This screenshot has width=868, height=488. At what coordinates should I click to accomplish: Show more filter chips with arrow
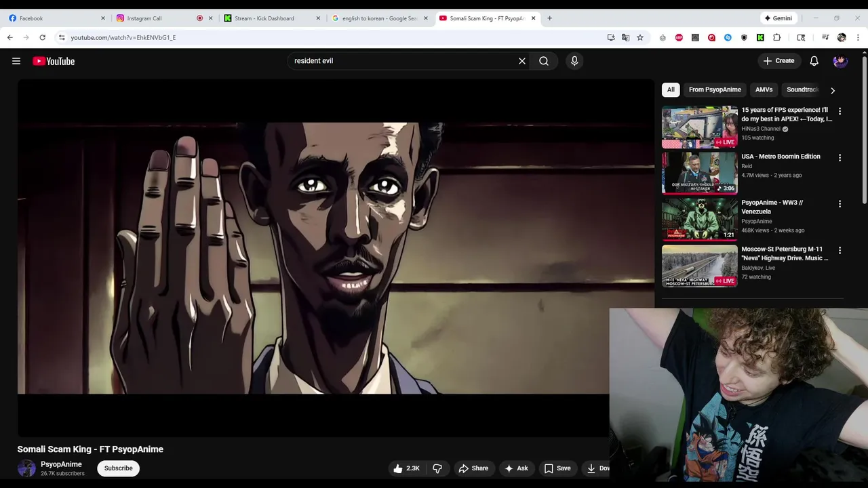833,90
